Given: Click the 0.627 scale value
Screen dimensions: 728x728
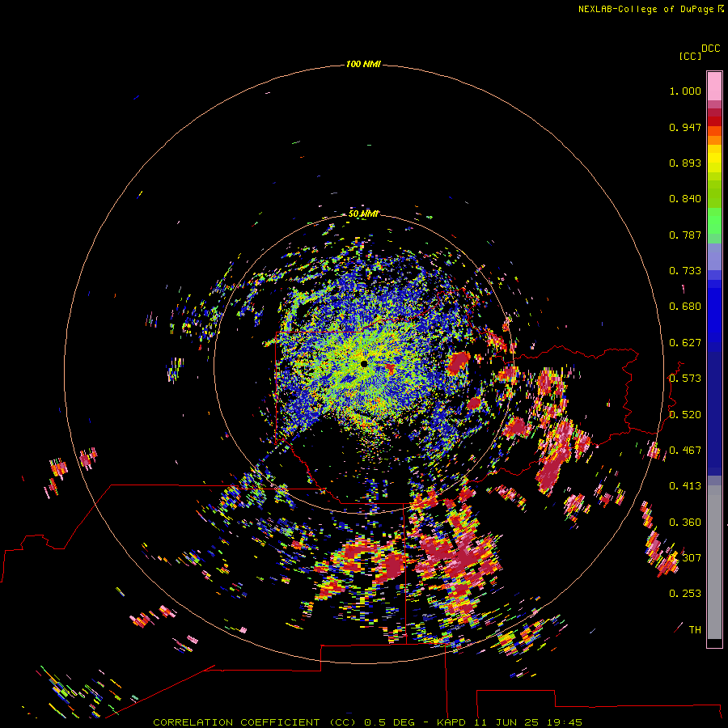Looking at the screenshot, I should pos(685,343).
